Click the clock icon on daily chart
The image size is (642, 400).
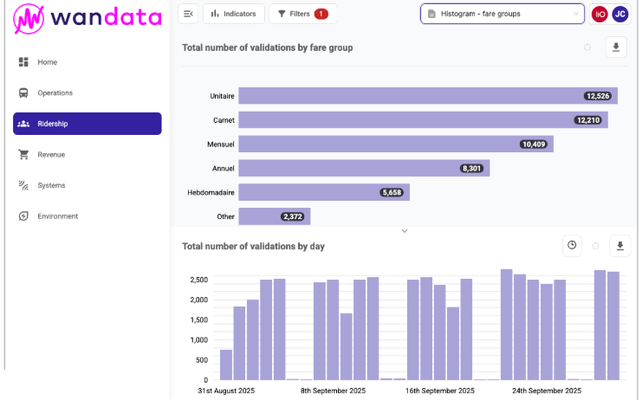pyautogui.click(x=571, y=245)
